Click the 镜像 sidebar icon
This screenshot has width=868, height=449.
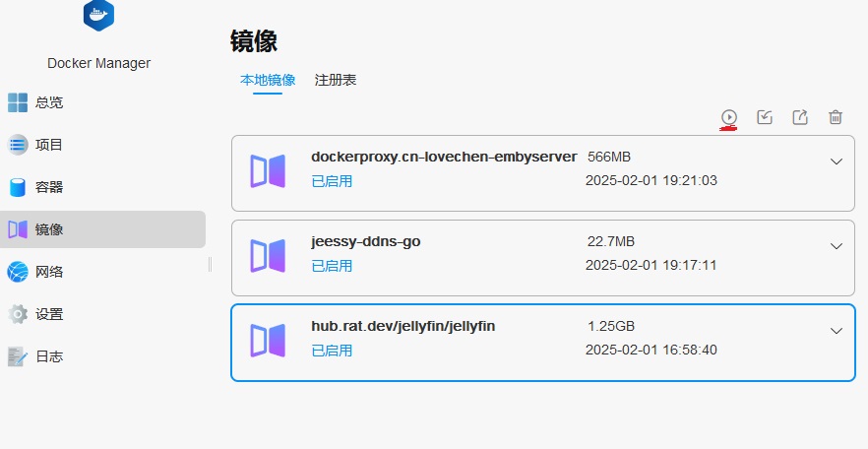[x=18, y=229]
